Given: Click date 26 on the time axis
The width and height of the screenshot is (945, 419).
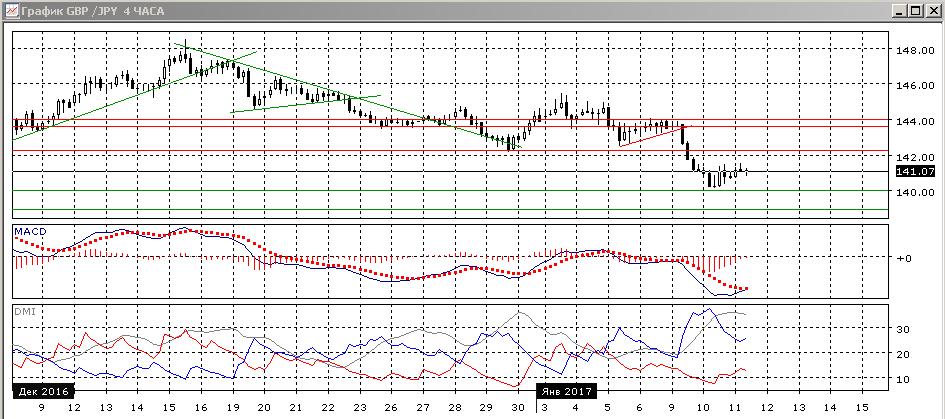Looking at the screenshot, I should (x=391, y=407).
